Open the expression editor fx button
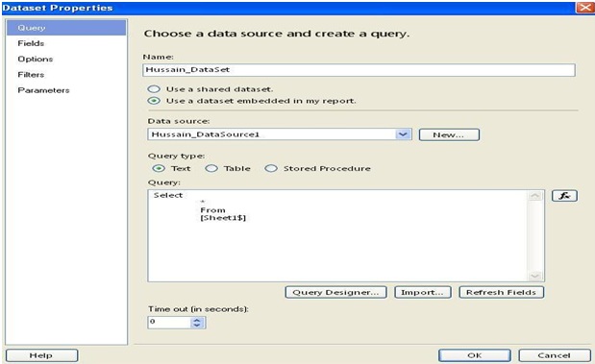Image resolution: width=595 pixels, height=364 pixels. coord(564,196)
